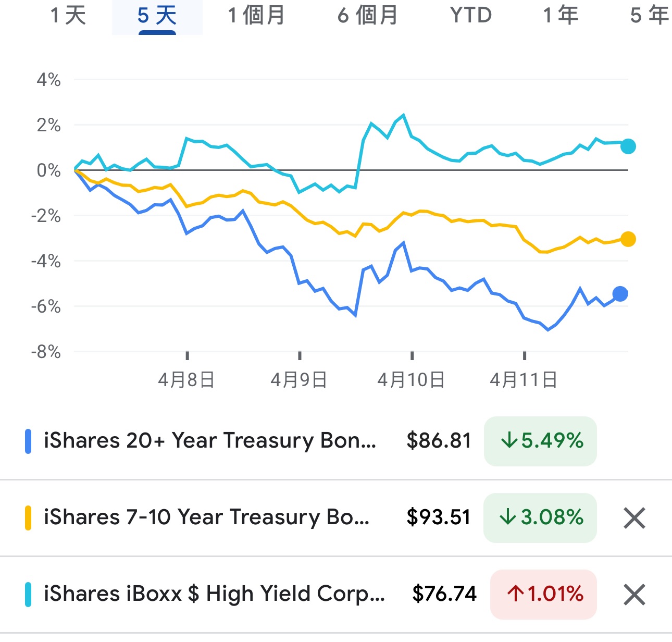
Task: Remove iShares 7-10 Year Treasury comparison
Action: pos(634,518)
